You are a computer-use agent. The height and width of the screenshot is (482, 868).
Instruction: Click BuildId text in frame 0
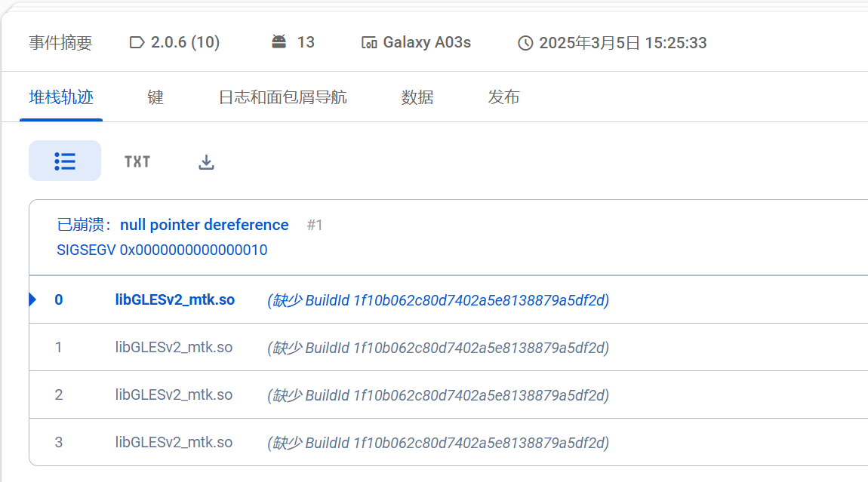[439, 300]
